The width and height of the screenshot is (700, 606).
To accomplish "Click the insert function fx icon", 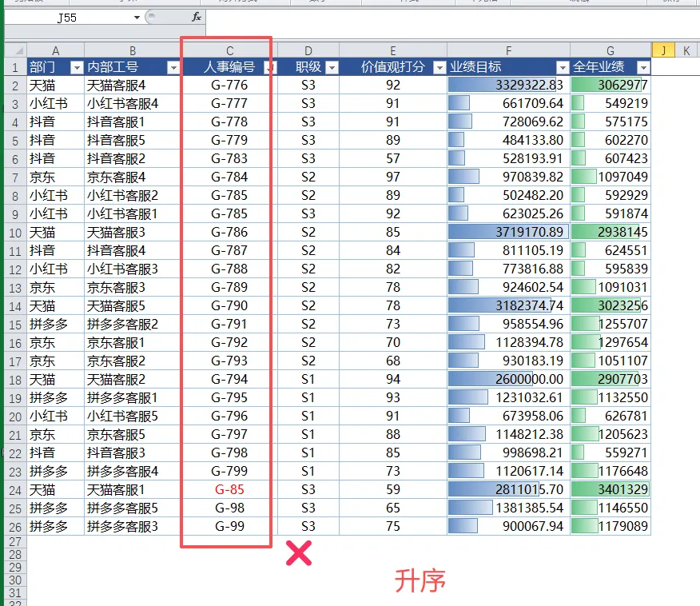I will [196, 17].
